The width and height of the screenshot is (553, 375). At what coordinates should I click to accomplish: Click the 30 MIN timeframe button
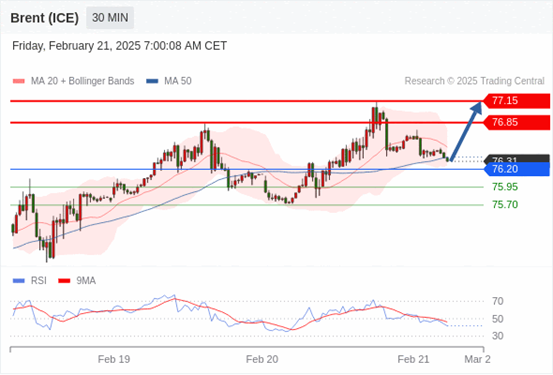point(110,18)
